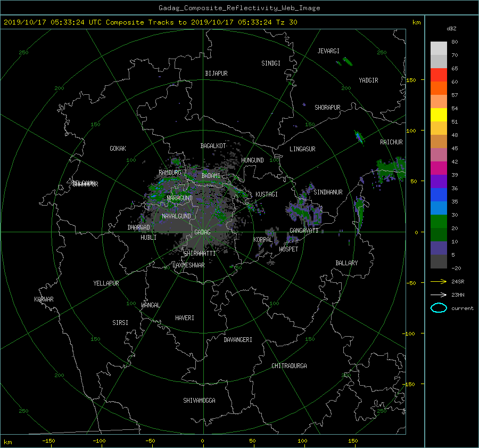479x448 pixels.
Task: Click the SINDHANUR city label
Action: [328, 192]
